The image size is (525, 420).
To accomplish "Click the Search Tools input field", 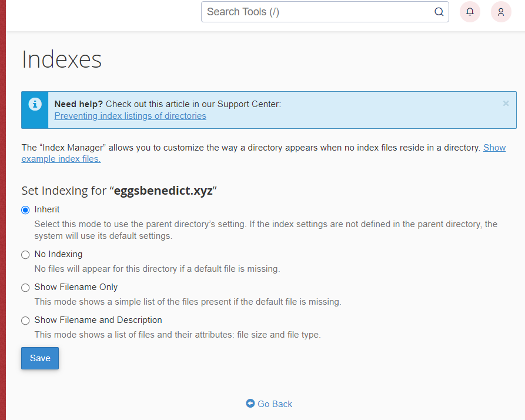I will (317, 12).
